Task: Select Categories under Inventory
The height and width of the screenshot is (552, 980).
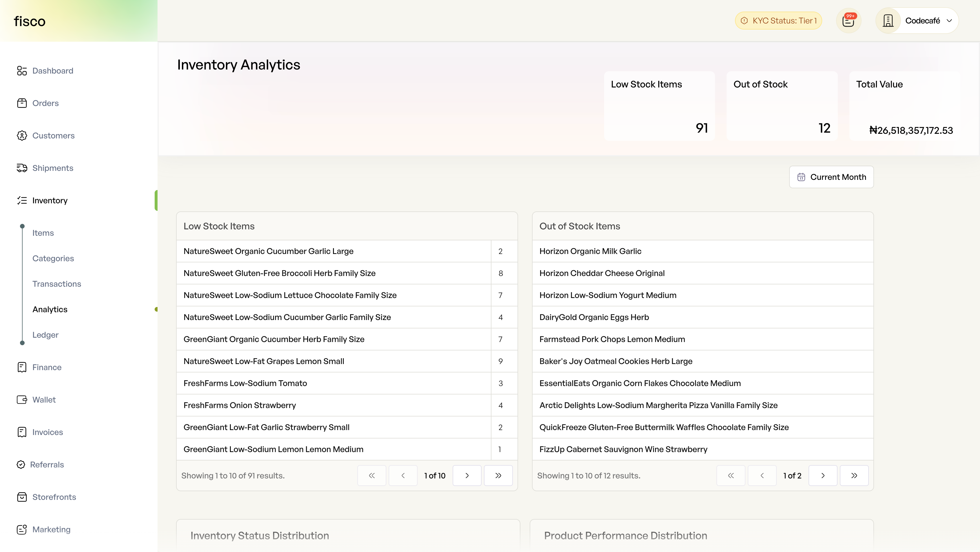Action: pyautogui.click(x=53, y=258)
